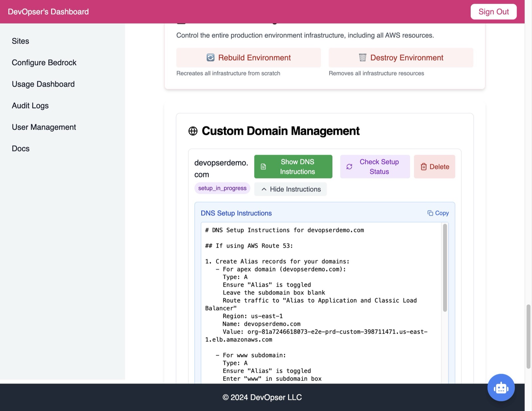Click the Custom Domain Management heading
This screenshot has height=411, width=532.
[281, 131]
